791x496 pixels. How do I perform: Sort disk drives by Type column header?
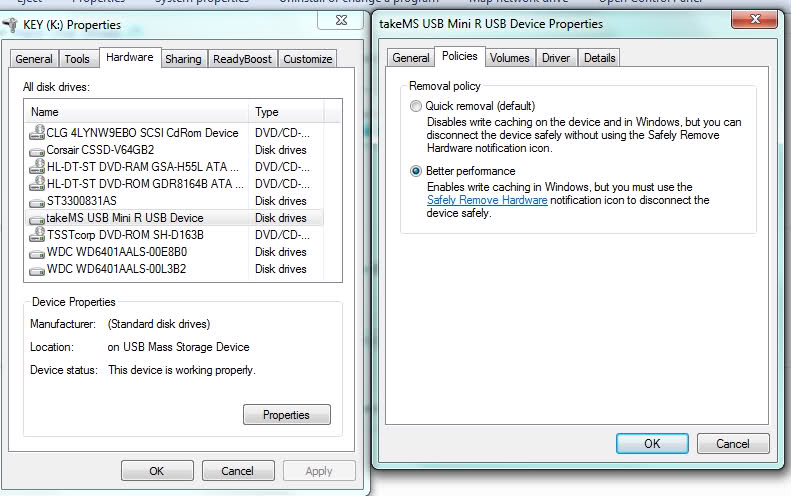coord(286,112)
